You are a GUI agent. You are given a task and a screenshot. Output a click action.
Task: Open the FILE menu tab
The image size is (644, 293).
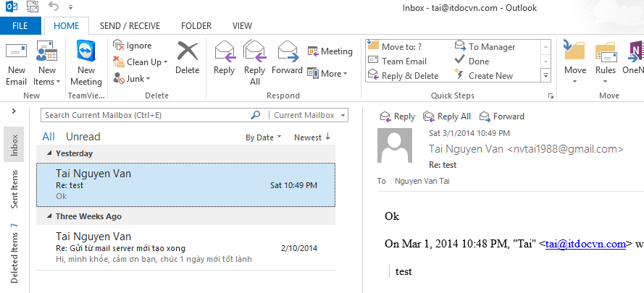21,26
